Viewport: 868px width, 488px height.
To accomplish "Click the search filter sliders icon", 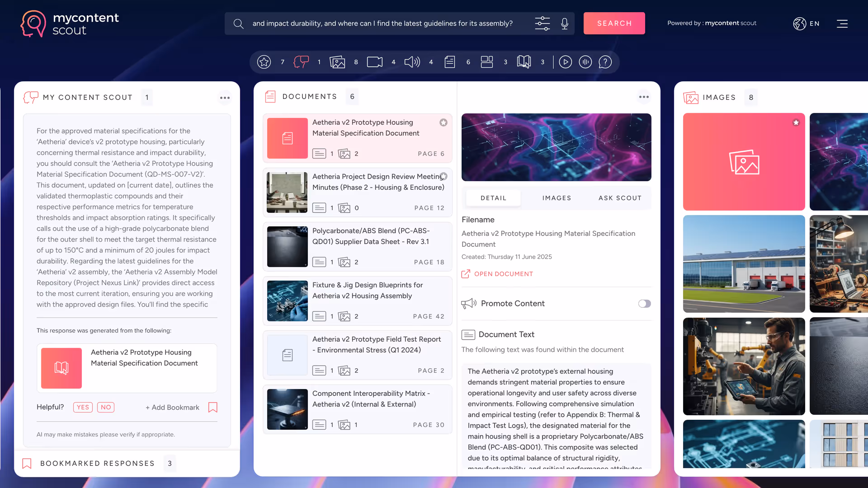I will point(542,23).
